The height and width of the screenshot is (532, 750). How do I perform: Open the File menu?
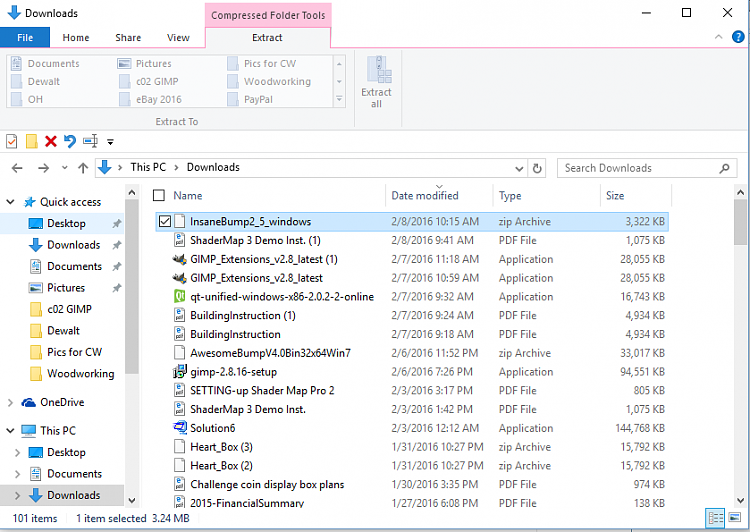click(x=25, y=38)
